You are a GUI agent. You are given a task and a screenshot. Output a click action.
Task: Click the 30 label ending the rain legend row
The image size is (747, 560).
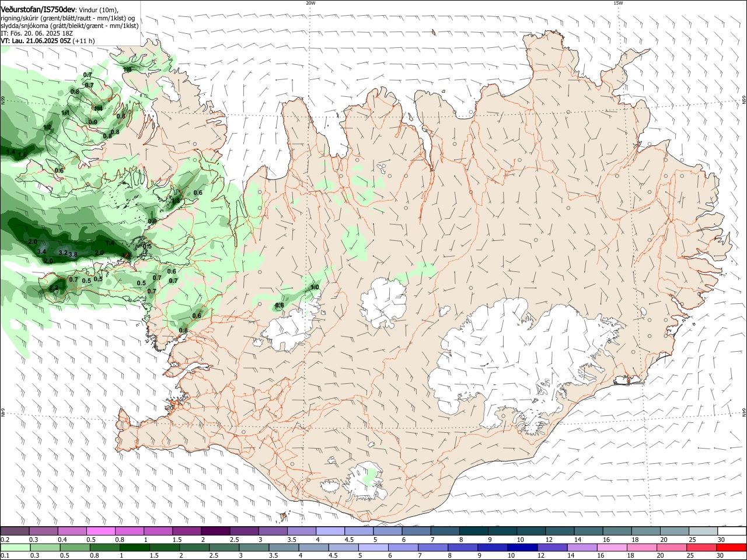tap(721, 556)
